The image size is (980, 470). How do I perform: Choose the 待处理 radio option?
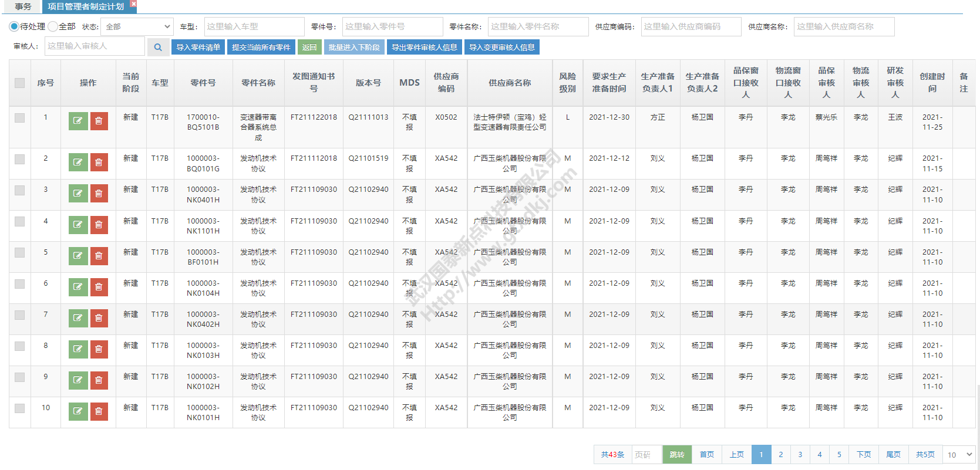coord(14,26)
